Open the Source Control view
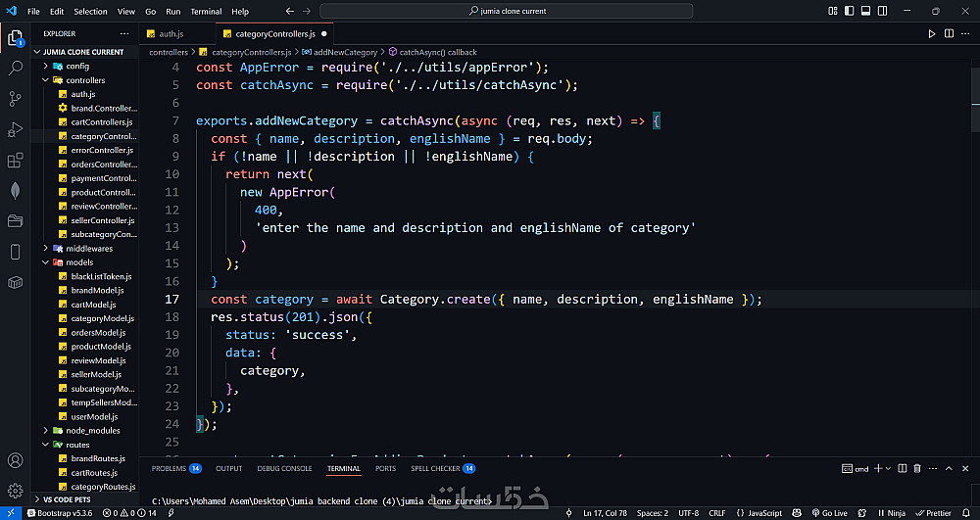980x520 pixels. [x=15, y=99]
